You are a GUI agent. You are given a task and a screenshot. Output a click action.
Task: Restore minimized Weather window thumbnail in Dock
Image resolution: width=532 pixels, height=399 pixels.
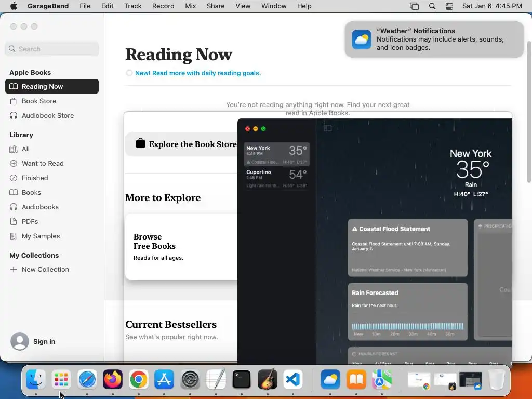click(471, 380)
